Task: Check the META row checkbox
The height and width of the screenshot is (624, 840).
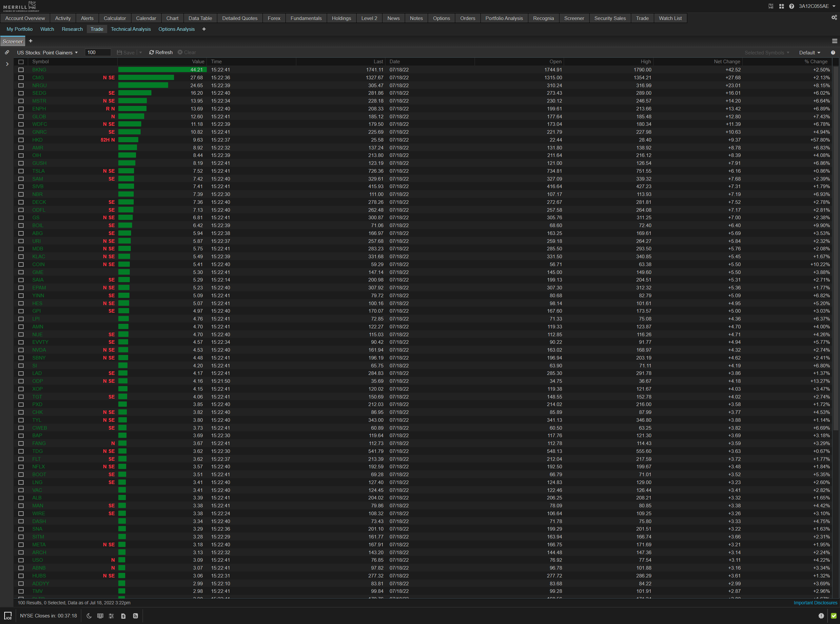Action: click(x=21, y=545)
